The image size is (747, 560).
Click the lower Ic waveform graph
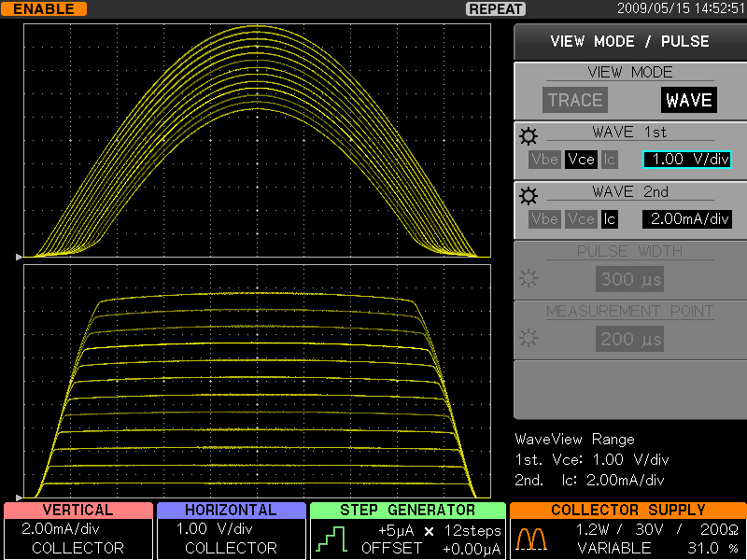click(258, 382)
